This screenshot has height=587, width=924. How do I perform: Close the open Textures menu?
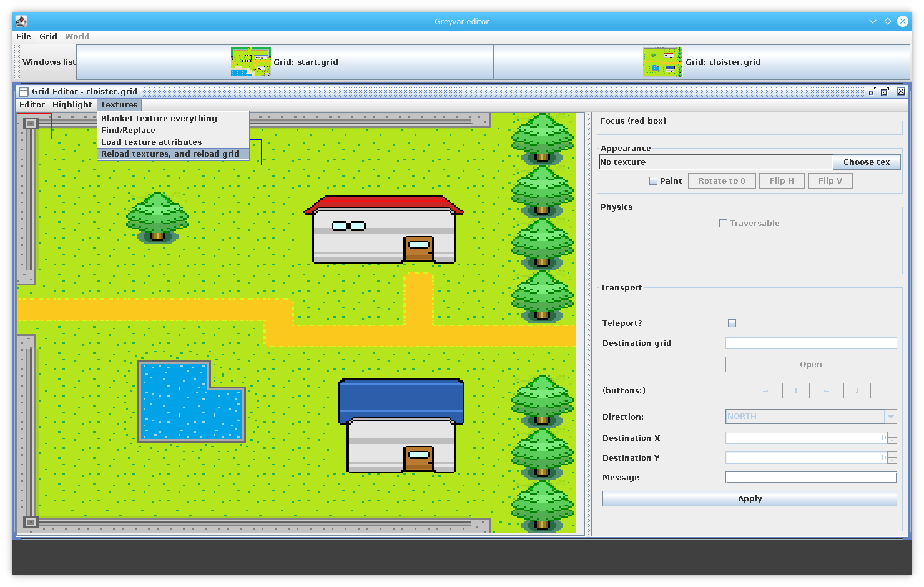coord(119,105)
